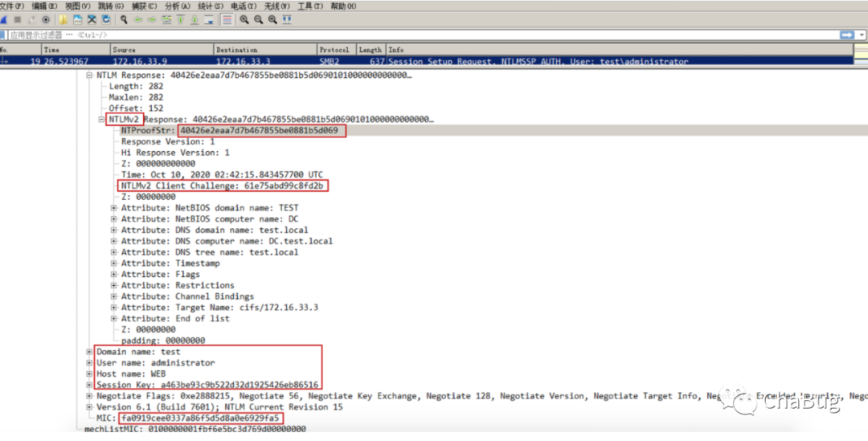Image resolution: width=868 pixels, height=441 pixels.
Task: Sort by the Info column header
Action: pyautogui.click(x=620, y=50)
